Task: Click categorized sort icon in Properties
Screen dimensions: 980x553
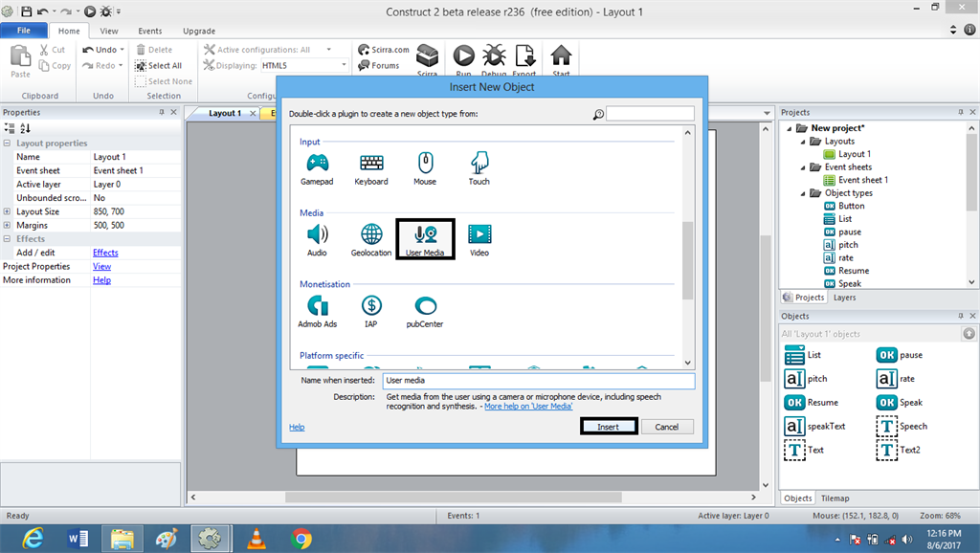Action: pos(10,128)
